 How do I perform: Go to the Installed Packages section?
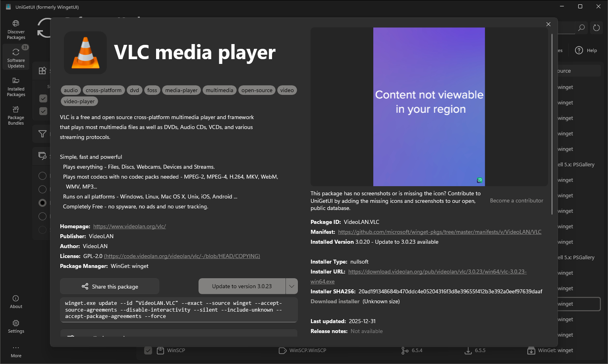[16, 87]
